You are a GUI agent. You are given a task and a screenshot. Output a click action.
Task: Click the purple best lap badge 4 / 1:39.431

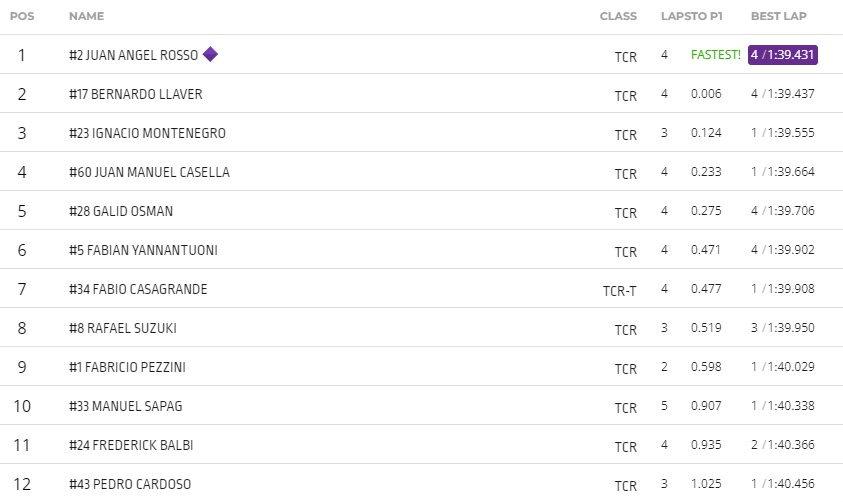pos(783,55)
